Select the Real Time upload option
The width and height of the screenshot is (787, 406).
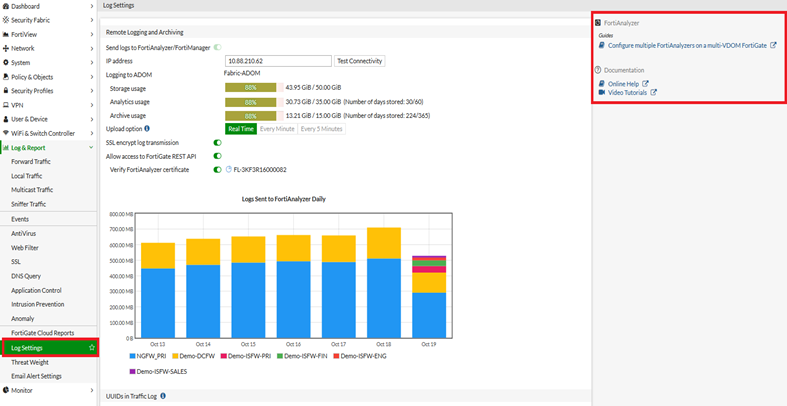[x=241, y=129]
